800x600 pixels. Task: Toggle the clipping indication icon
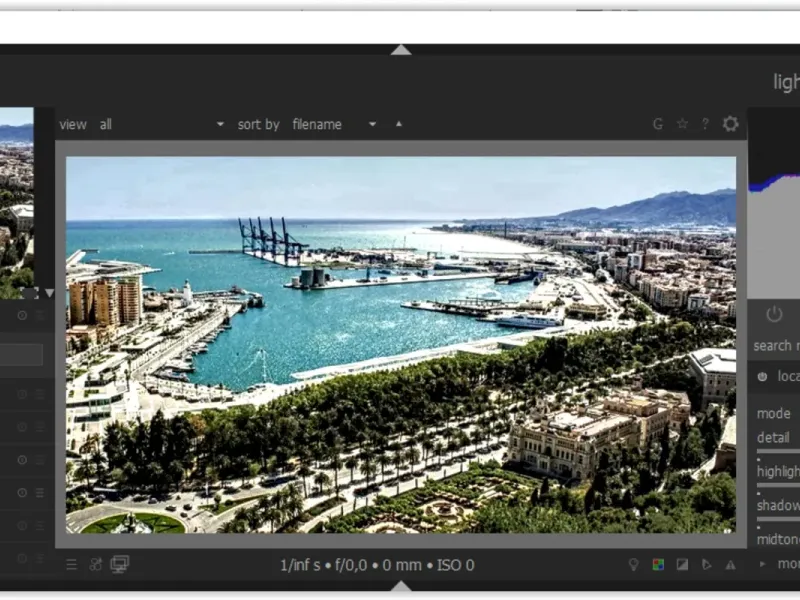coord(682,564)
